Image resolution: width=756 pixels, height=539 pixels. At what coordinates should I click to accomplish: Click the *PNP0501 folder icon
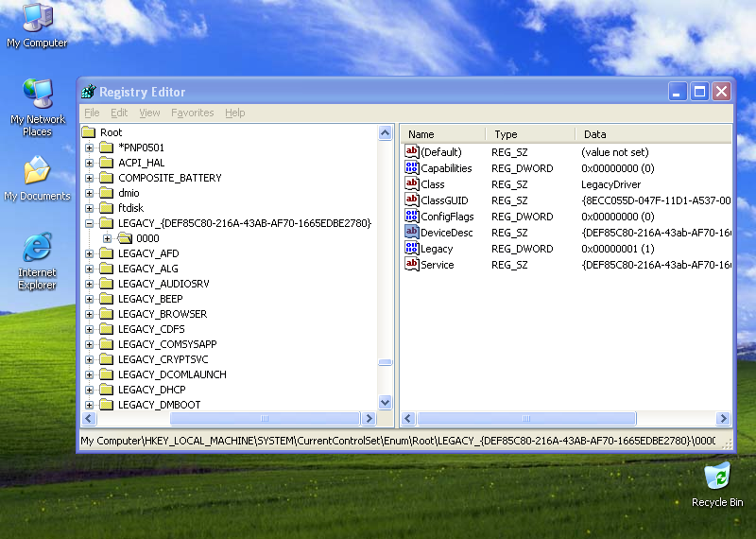pyautogui.click(x=106, y=148)
